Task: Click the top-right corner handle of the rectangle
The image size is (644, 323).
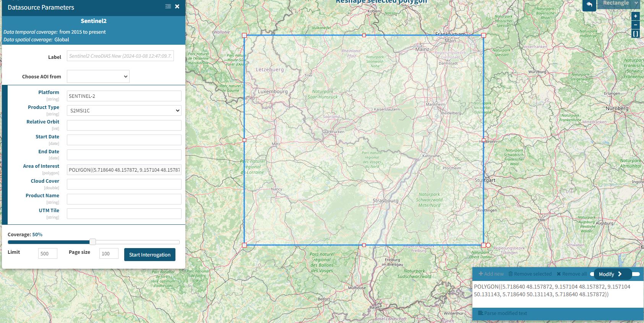Action: (x=483, y=35)
